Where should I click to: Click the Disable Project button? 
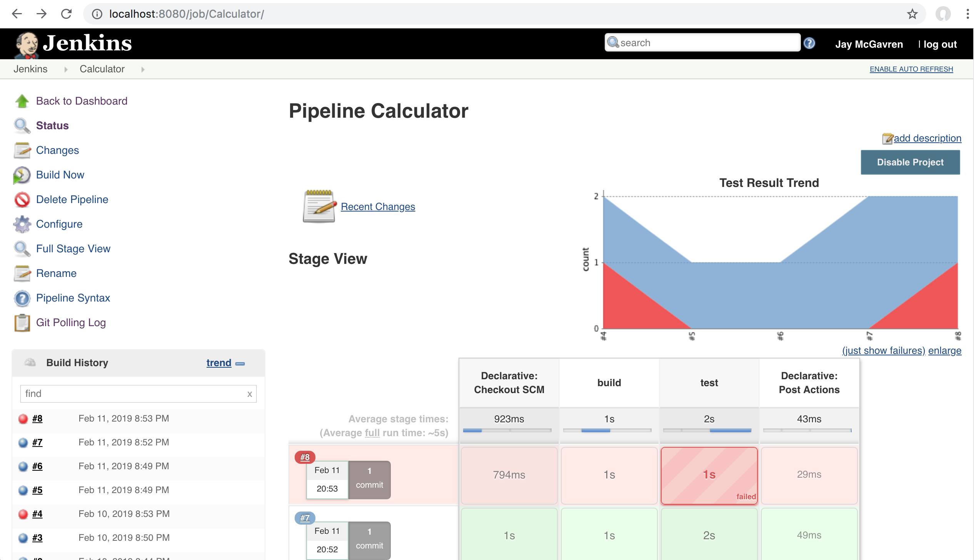(x=910, y=162)
